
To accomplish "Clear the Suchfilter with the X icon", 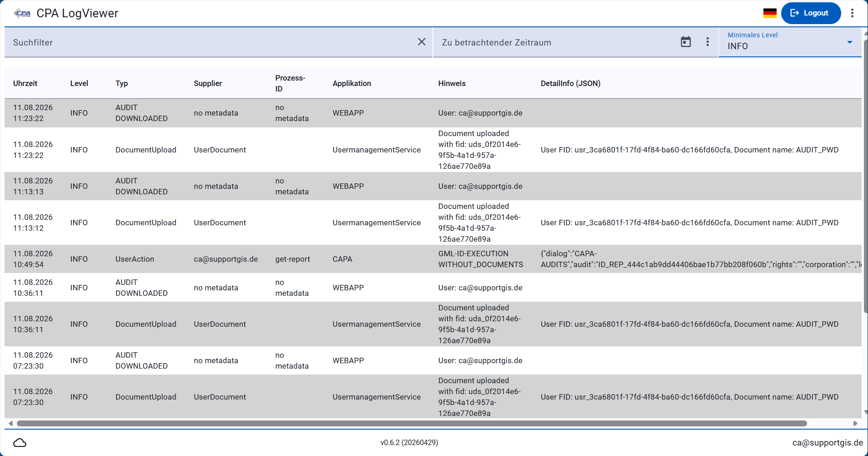I will [421, 42].
